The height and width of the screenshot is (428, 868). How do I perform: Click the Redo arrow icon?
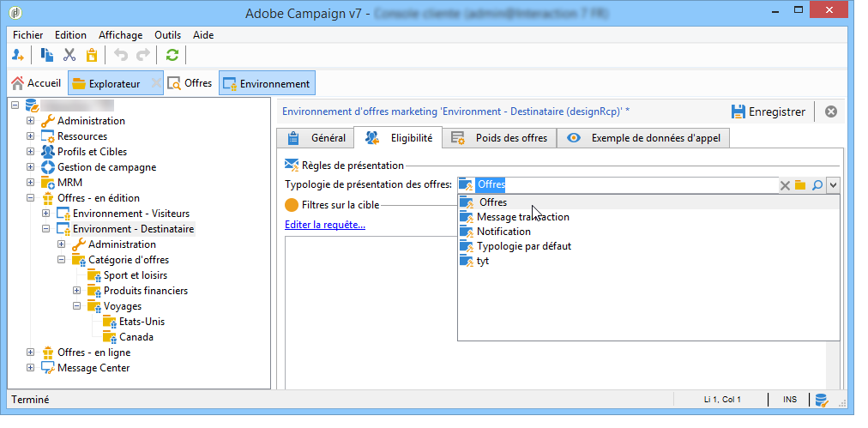[143, 55]
